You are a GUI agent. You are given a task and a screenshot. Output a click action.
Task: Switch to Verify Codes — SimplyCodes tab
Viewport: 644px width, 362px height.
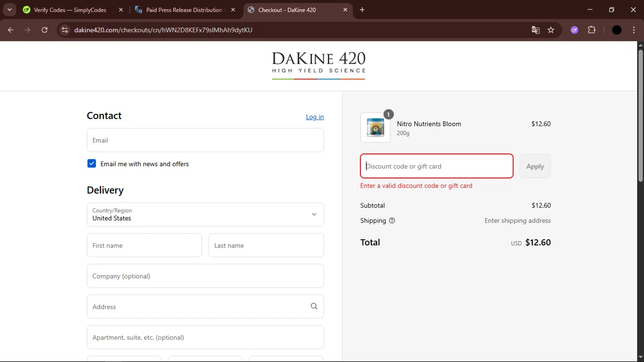coord(70,10)
